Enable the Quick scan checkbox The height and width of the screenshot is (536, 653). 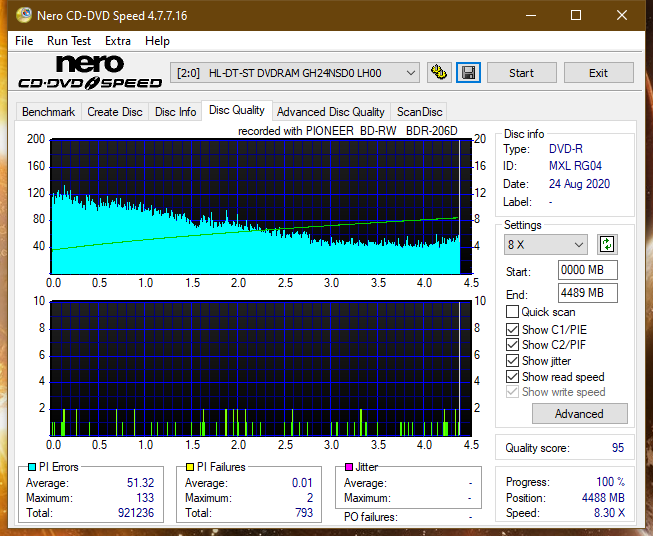tap(512, 312)
